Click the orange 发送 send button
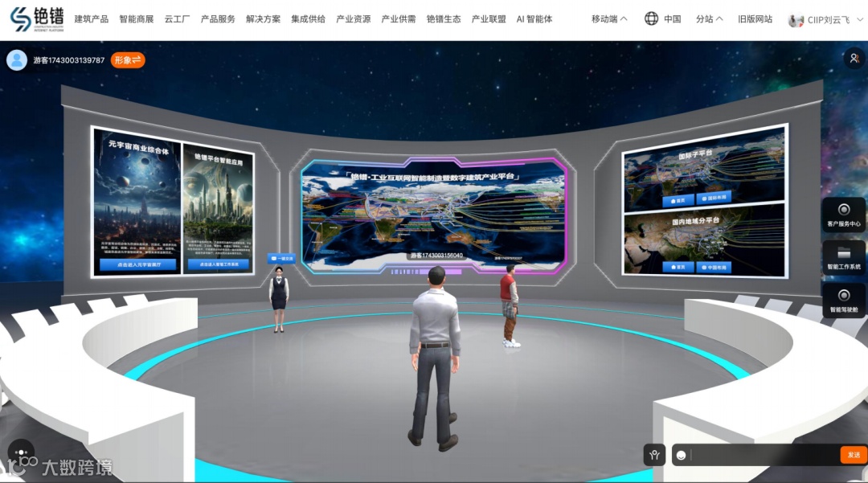This screenshot has width=868, height=483. click(853, 455)
